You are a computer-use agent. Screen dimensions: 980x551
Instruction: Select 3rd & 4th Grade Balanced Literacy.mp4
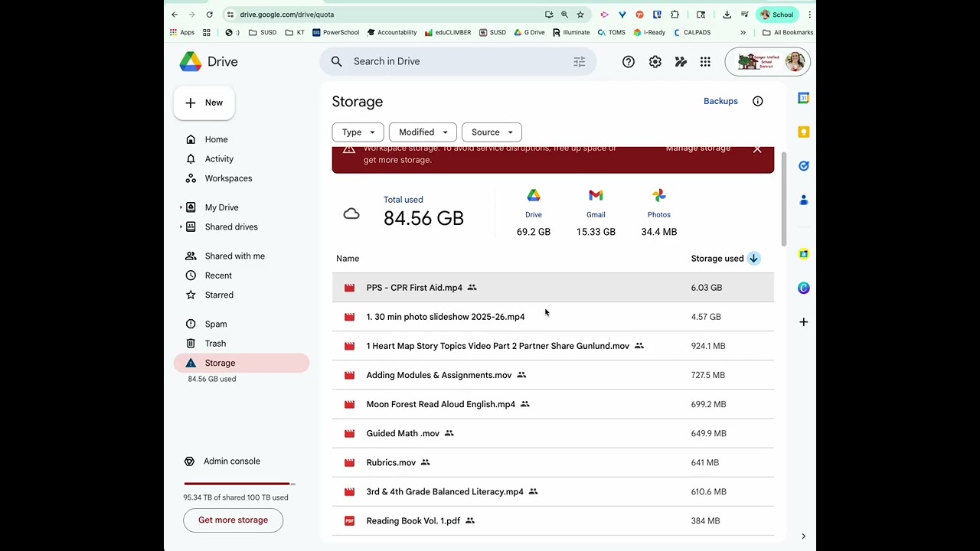553,492
